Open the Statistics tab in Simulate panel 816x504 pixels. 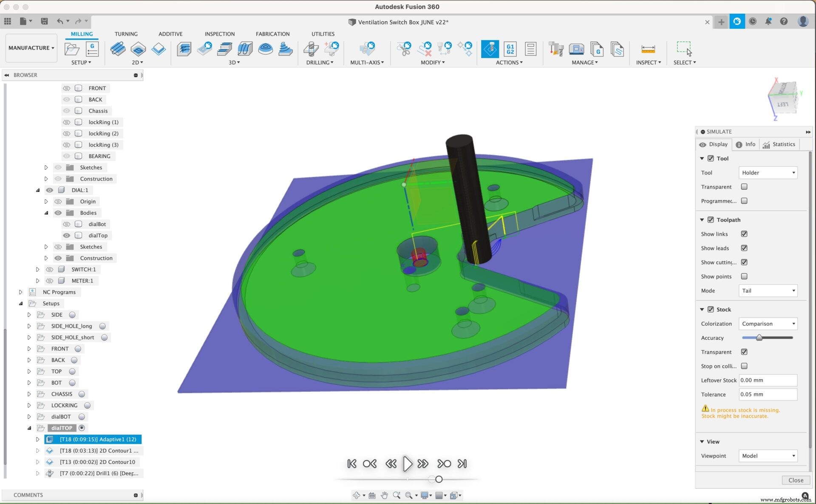(x=779, y=144)
